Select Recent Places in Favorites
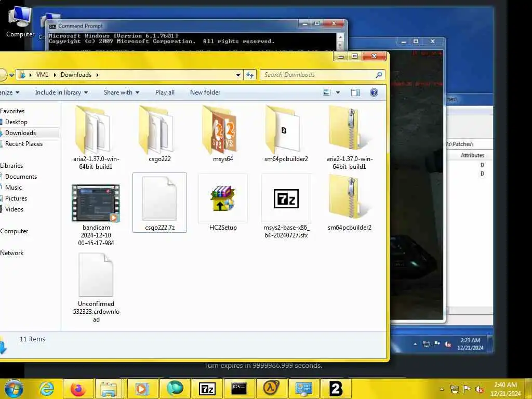Screen dimensions: 532x399 24,143
